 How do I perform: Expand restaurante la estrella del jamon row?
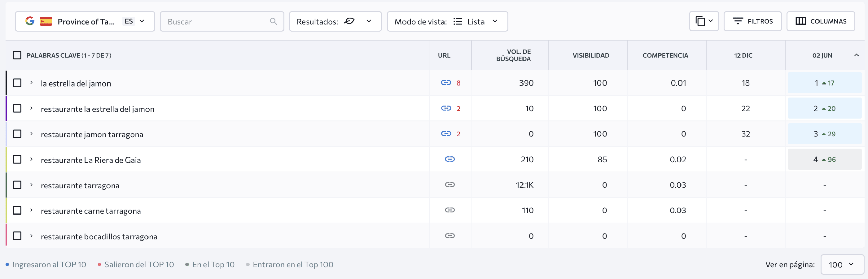[x=31, y=108]
